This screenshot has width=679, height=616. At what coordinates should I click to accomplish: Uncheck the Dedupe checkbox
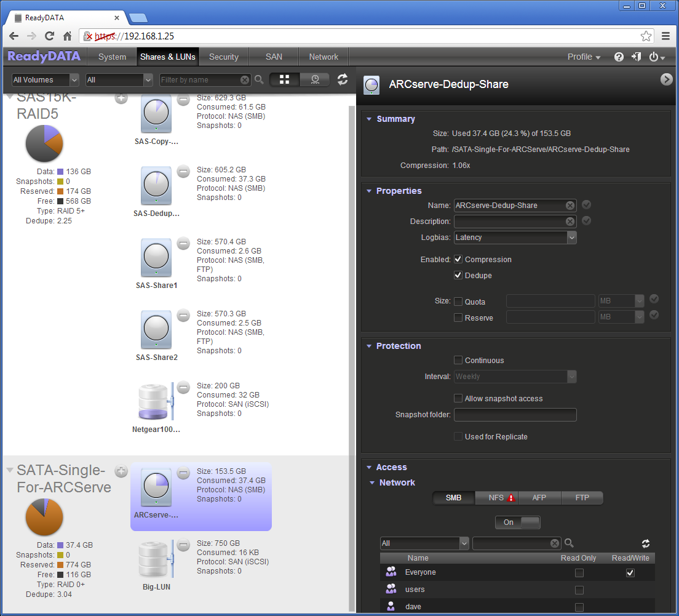point(458,275)
